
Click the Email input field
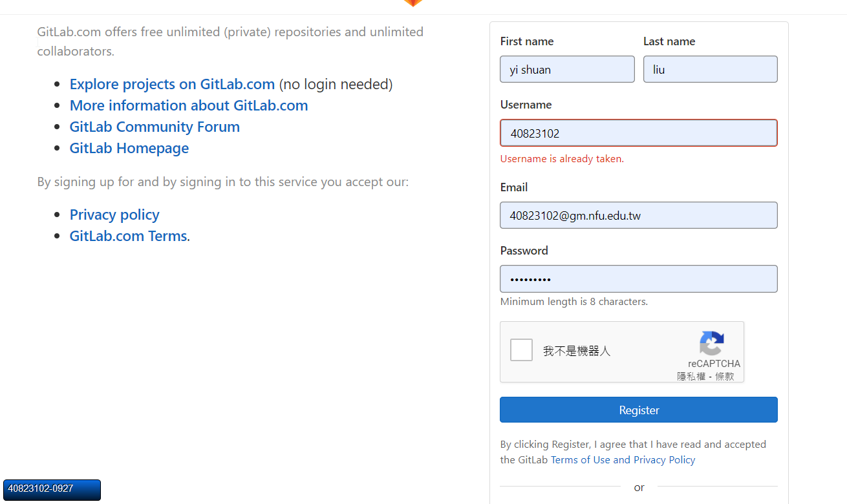[x=639, y=215]
